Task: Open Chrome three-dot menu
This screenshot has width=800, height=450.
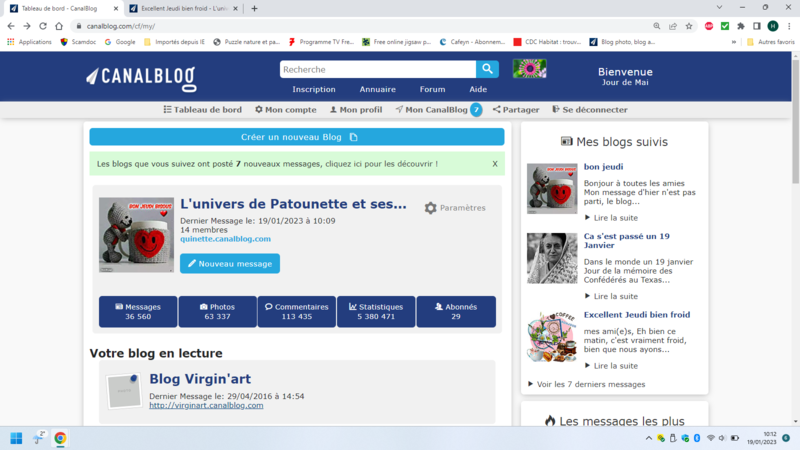Action: 789,26
